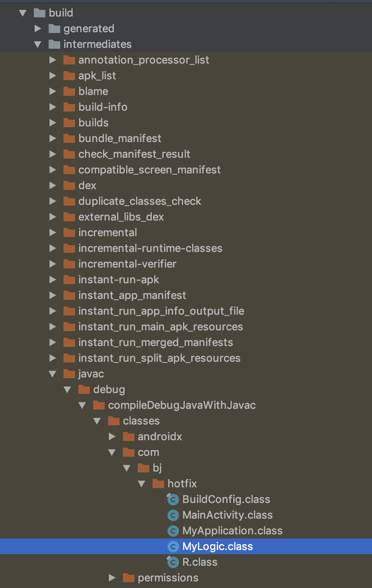Select the incremental-verifier folder
Viewport: 372px width, 588px height.
point(127,264)
